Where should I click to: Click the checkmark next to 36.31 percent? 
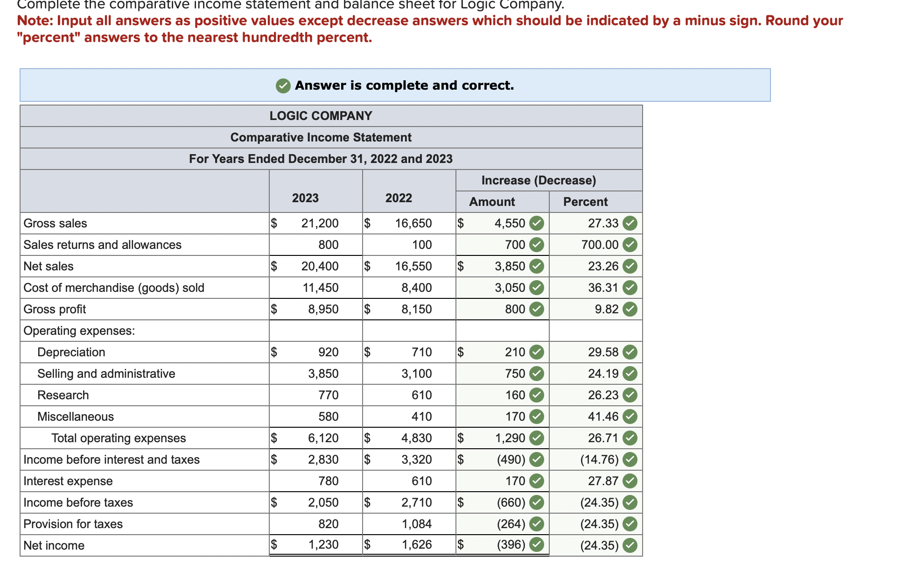coord(630,288)
